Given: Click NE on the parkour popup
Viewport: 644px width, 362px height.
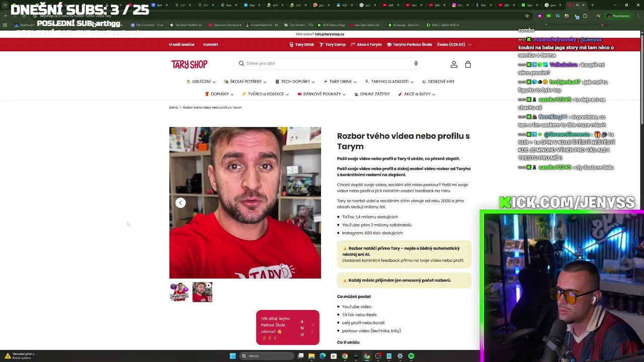Looking at the screenshot, I should (x=312, y=328).
